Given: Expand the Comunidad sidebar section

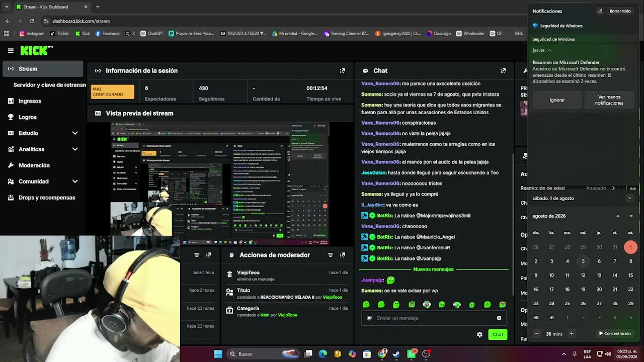Looking at the screenshot, I should (x=75, y=182).
